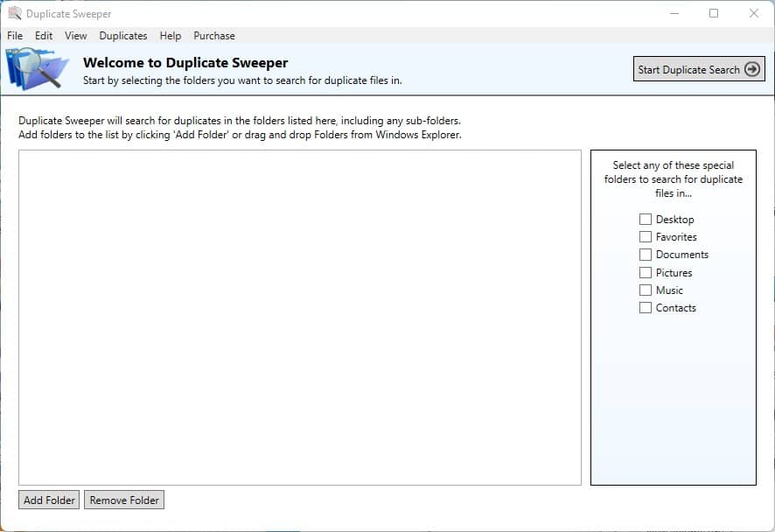The image size is (775, 532).
Task: Toggle the Music checkbox
Action: click(x=646, y=290)
